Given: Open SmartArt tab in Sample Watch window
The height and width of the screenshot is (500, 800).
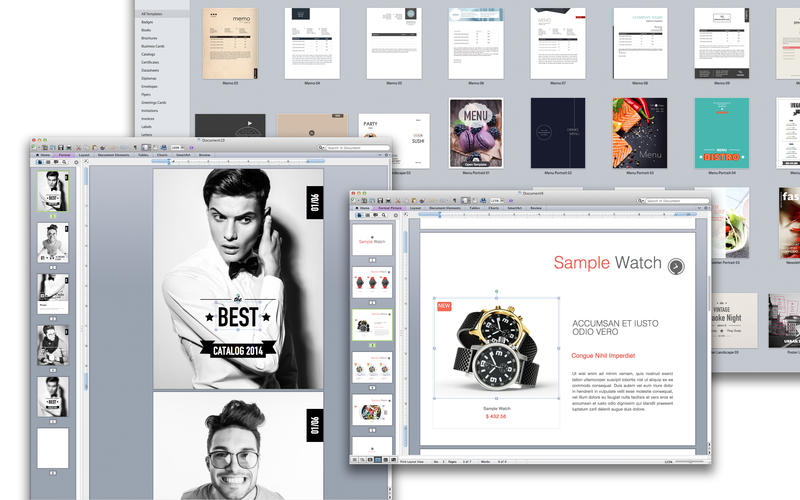Looking at the screenshot, I should pyautogui.click(x=515, y=208).
